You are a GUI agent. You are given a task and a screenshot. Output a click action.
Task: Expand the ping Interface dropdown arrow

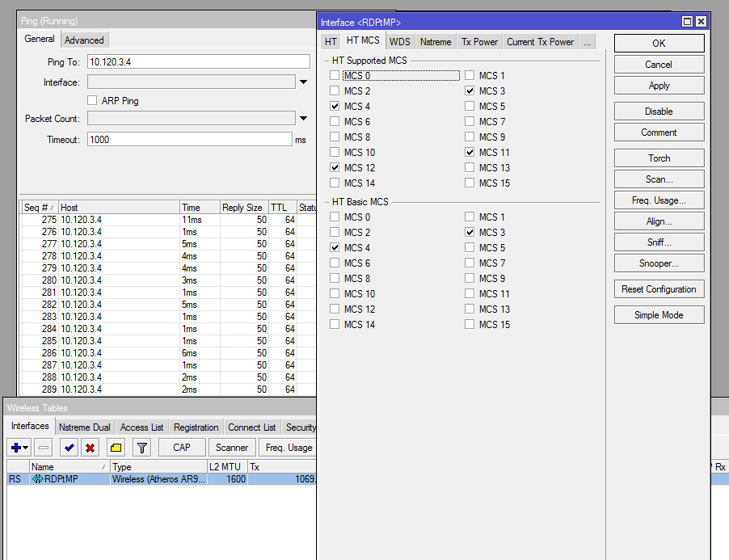click(x=304, y=82)
